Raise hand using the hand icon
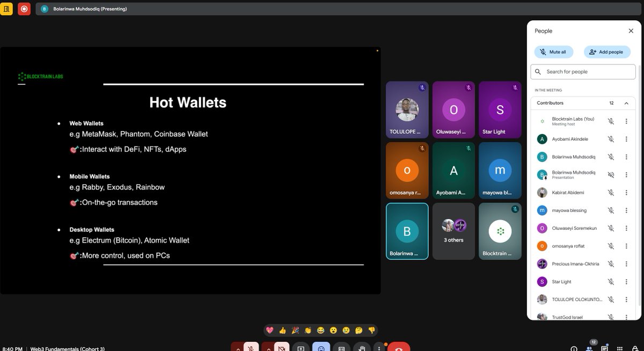The image size is (644, 351). (x=362, y=348)
